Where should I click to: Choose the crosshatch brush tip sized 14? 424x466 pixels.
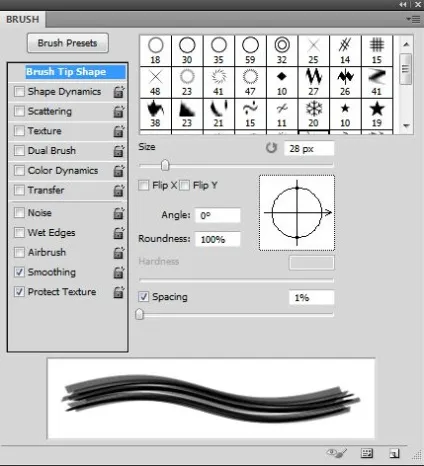pyautogui.click(x=345, y=51)
